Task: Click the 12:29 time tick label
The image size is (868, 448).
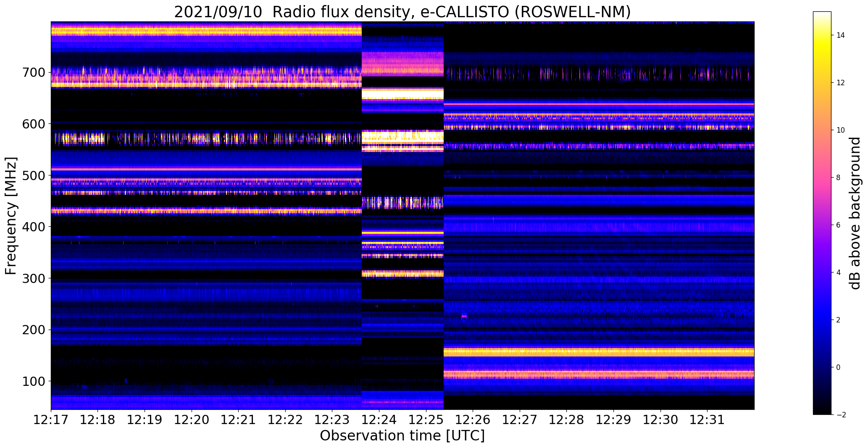Action: 613,420
